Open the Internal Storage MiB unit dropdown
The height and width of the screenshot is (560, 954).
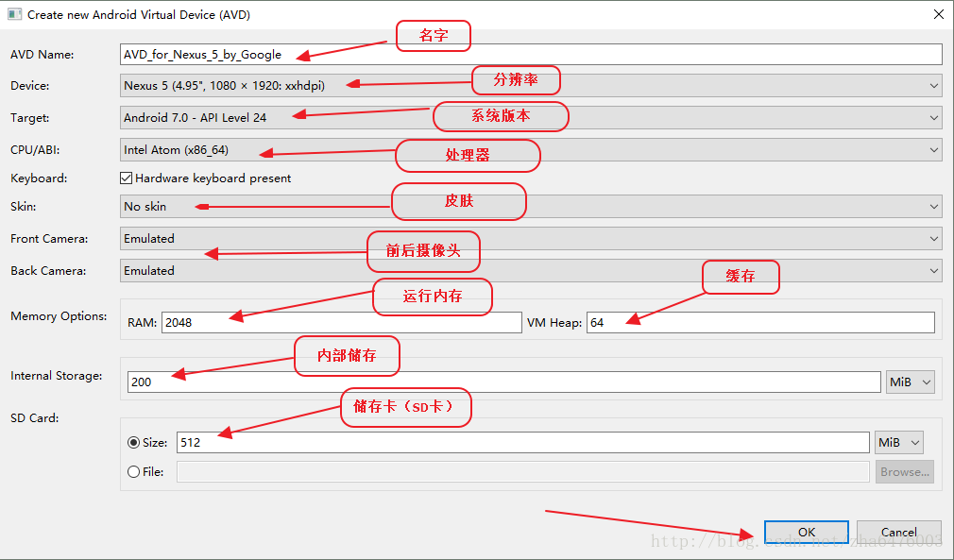point(911,382)
